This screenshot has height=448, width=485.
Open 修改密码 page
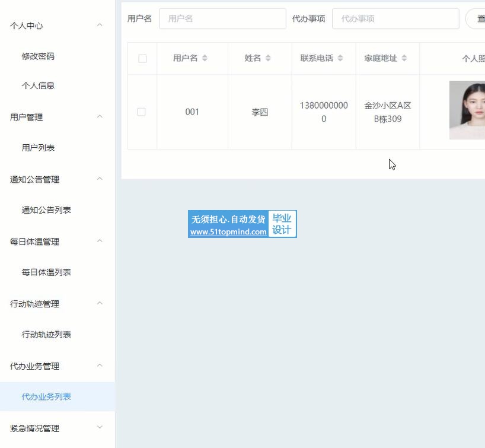pos(38,56)
